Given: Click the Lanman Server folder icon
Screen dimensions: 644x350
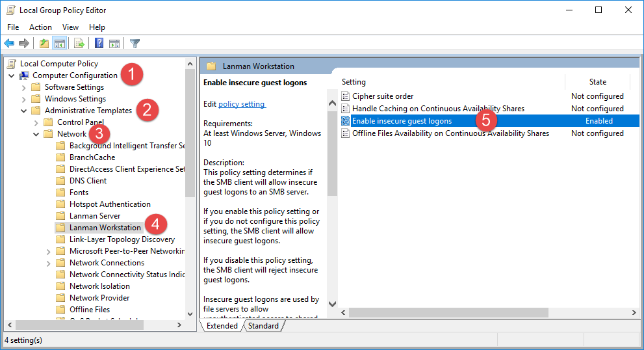Looking at the screenshot, I should (x=61, y=215).
